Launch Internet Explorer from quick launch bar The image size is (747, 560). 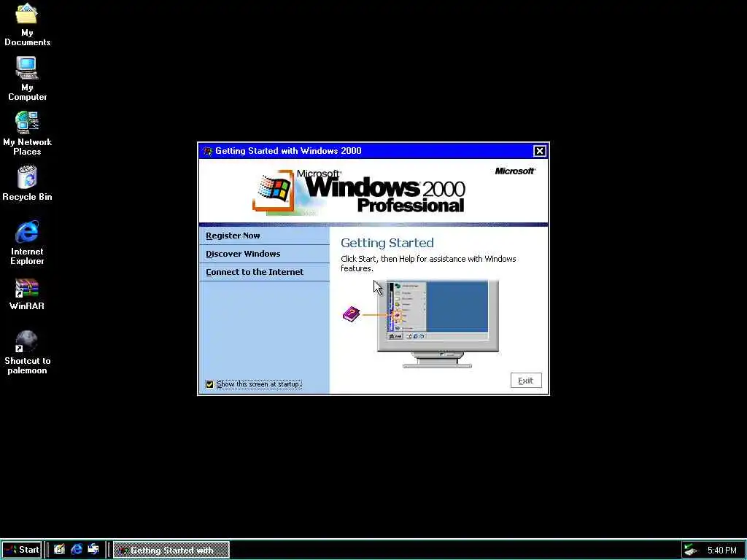tap(76, 550)
